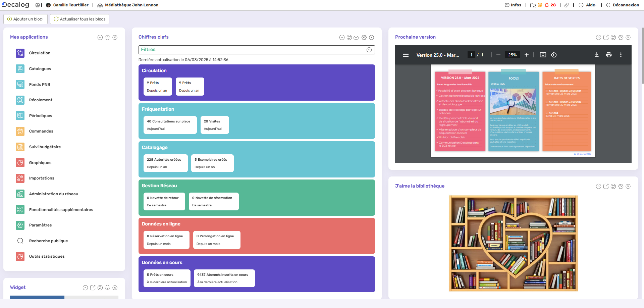Open the Catalogues app icon
Screen dimensions: 644x308
click(x=20, y=69)
